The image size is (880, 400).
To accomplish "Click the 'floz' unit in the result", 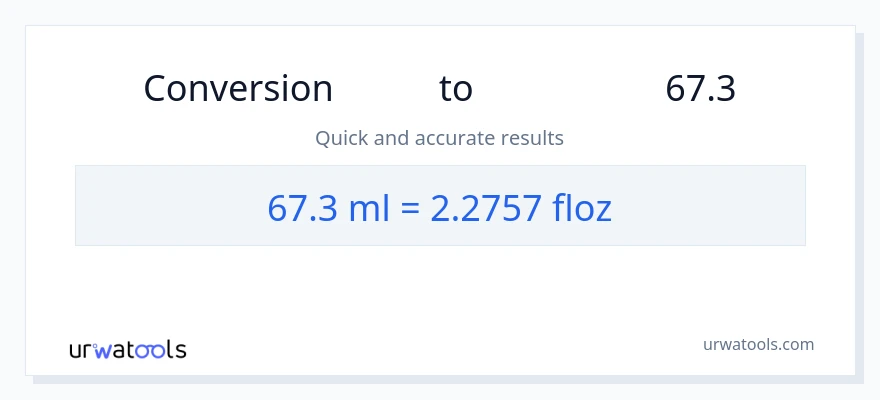I will (x=582, y=207).
